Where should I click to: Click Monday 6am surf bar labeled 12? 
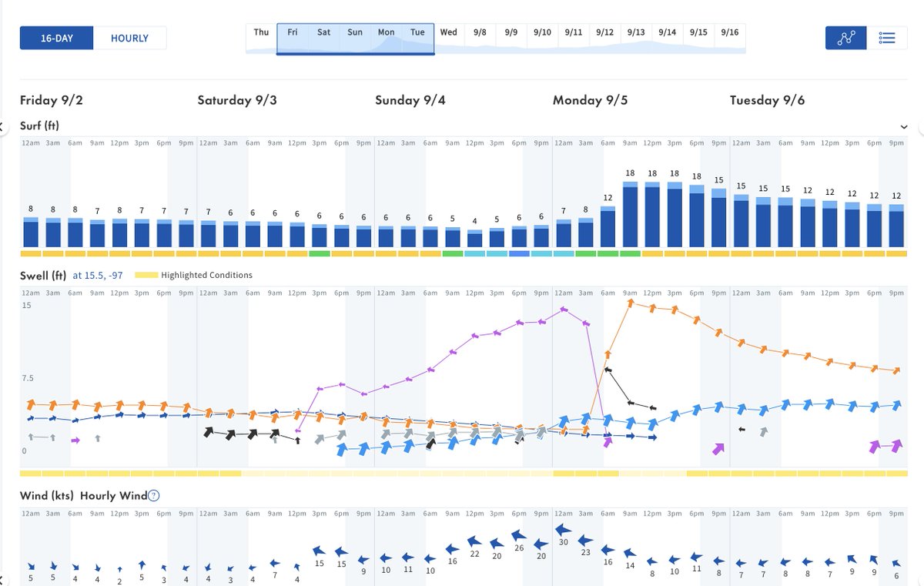coord(608,226)
